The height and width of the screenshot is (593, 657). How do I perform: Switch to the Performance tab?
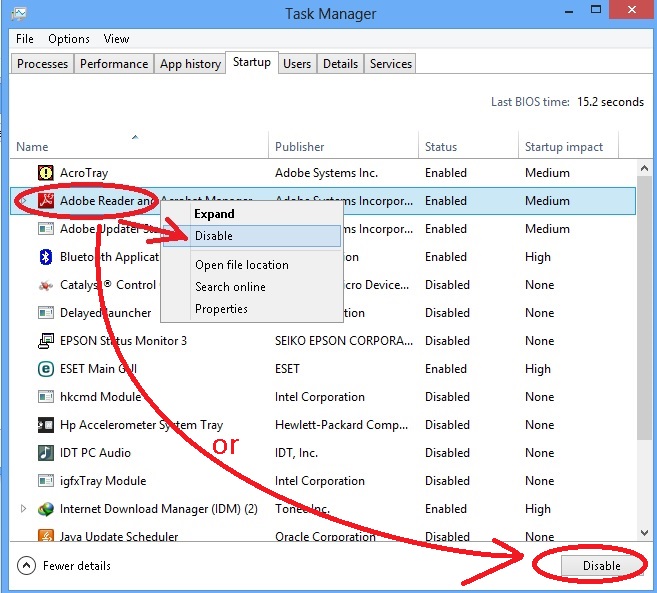(114, 64)
